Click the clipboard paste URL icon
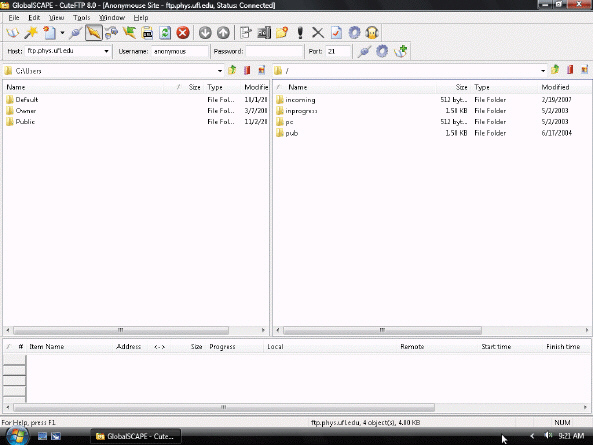Viewport: 593px width, 445px height. [147, 33]
